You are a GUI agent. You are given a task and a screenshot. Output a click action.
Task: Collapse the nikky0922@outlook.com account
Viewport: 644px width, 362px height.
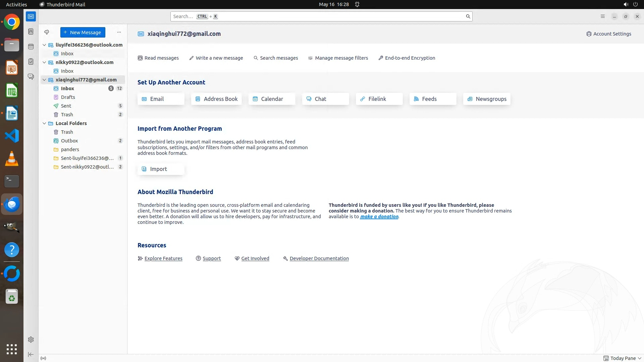pos(44,62)
